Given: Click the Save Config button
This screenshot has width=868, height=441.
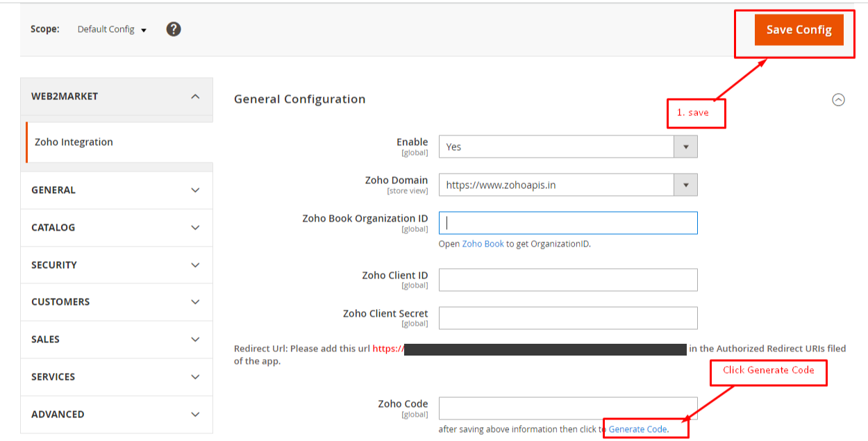Looking at the screenshot, I should coord(799,30).
